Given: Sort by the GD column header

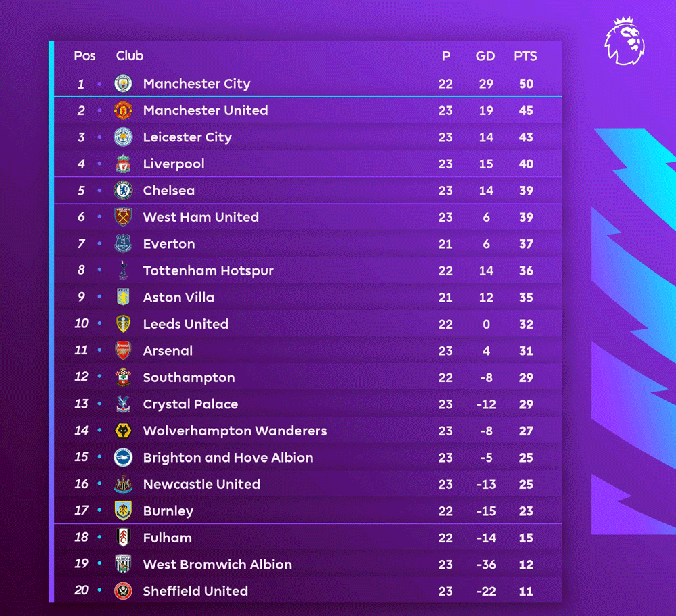Looking at the screenshot, I should 485,56.
